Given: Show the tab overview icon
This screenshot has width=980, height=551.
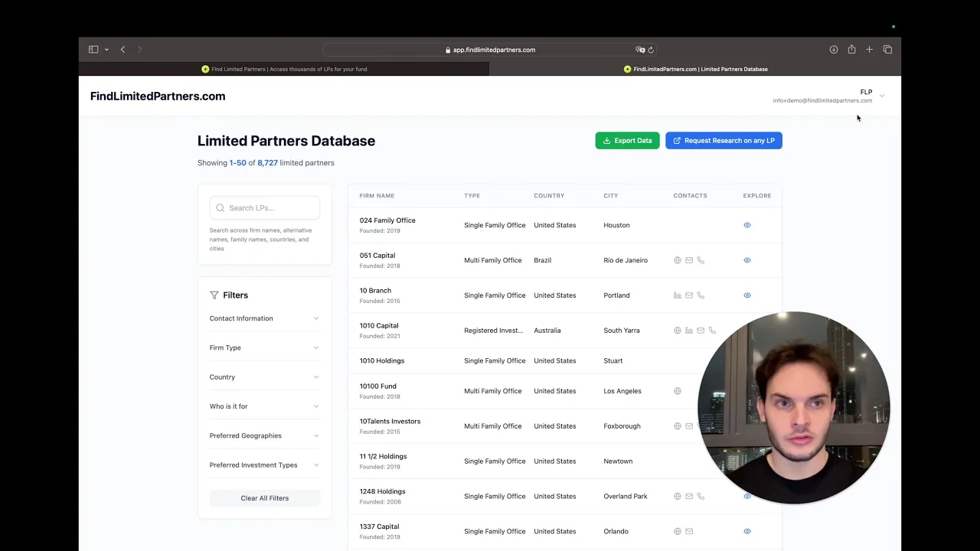Looking at the screenshot, I should (x=887, y=50).
